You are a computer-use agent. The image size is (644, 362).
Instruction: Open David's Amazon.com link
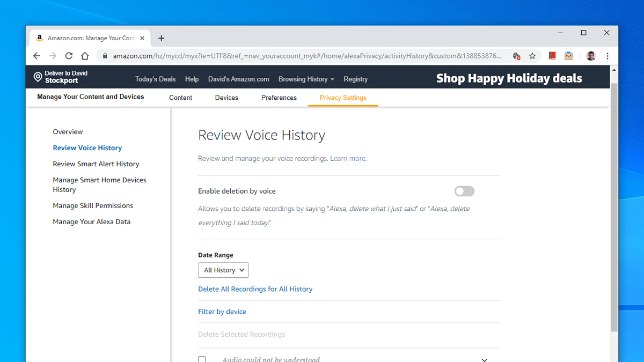click(x=238, y=79)
